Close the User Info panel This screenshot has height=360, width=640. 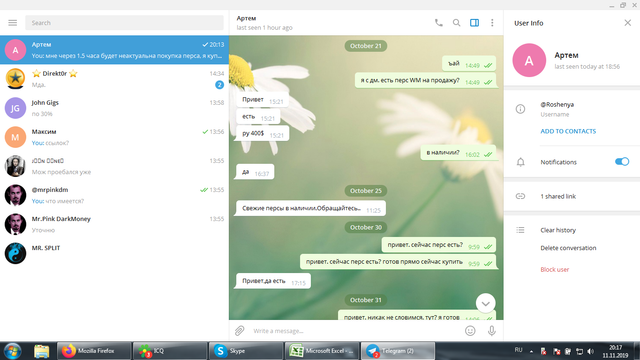tap(627, 23)
